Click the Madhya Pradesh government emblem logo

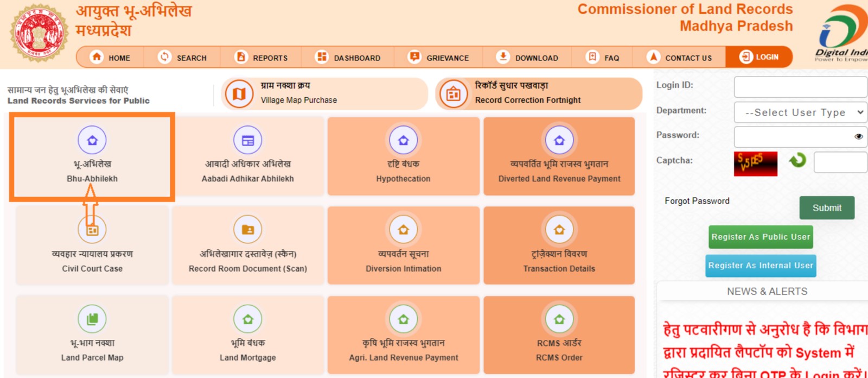[x=39, y=33]
